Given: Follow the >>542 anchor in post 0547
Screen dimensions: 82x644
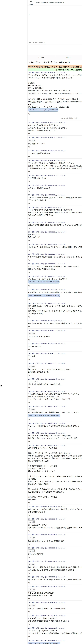Looking at the screenshot, I should (32, 564).
